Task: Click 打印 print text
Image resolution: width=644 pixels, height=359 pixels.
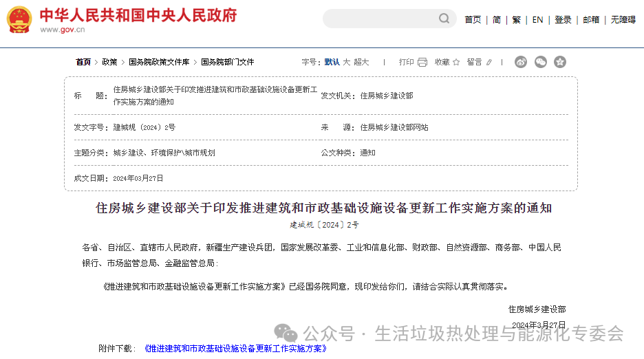Action: point(406,62)
